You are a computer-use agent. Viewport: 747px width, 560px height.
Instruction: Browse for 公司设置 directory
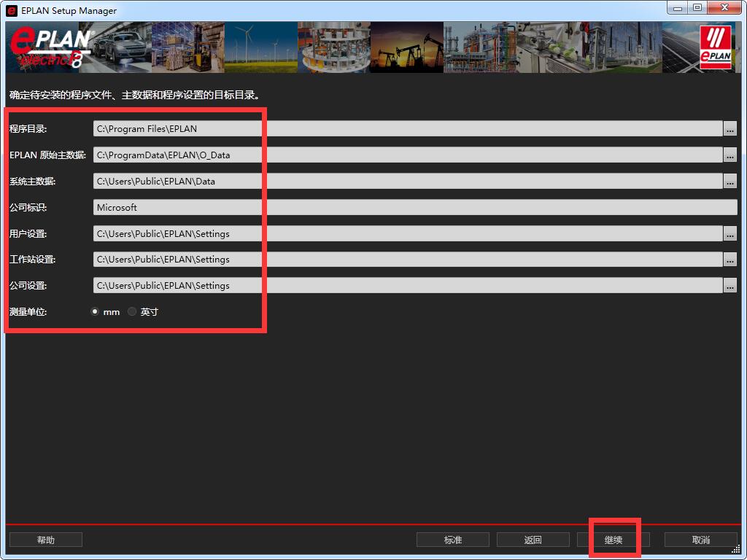729,286
